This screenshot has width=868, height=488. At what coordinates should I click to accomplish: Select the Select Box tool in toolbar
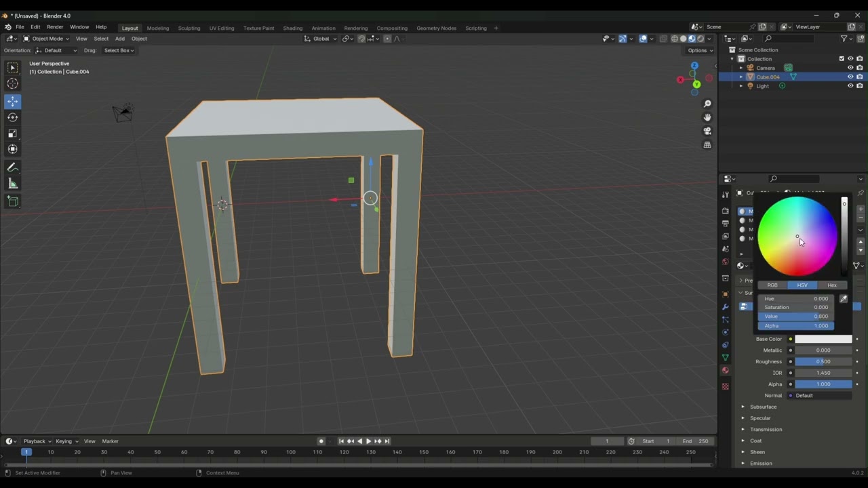tap(13, 68)
